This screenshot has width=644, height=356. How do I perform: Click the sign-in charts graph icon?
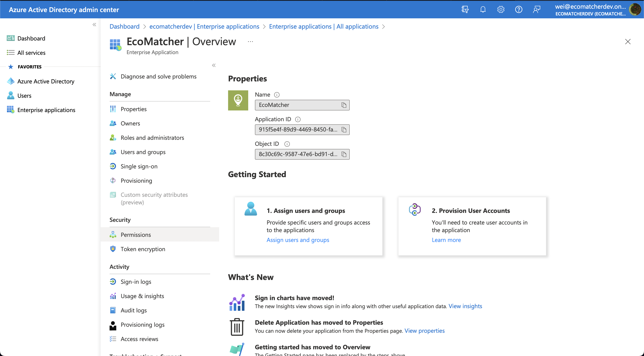[x=237, y=302]
